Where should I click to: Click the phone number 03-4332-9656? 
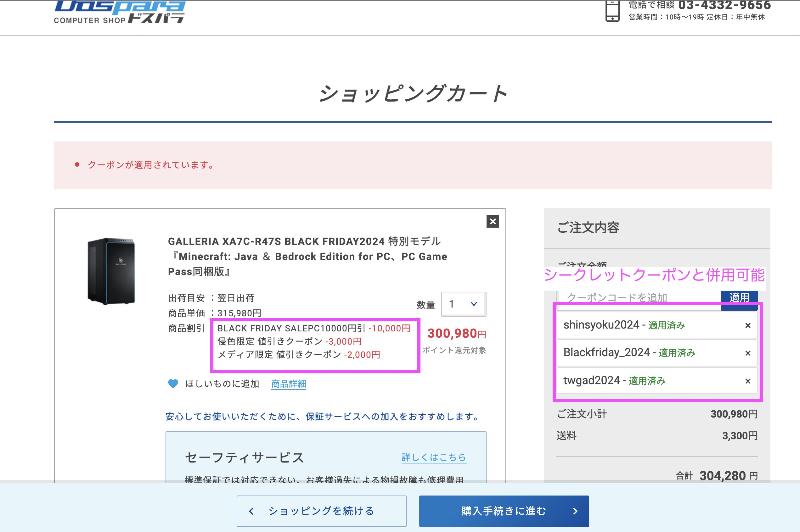[724, 5]
